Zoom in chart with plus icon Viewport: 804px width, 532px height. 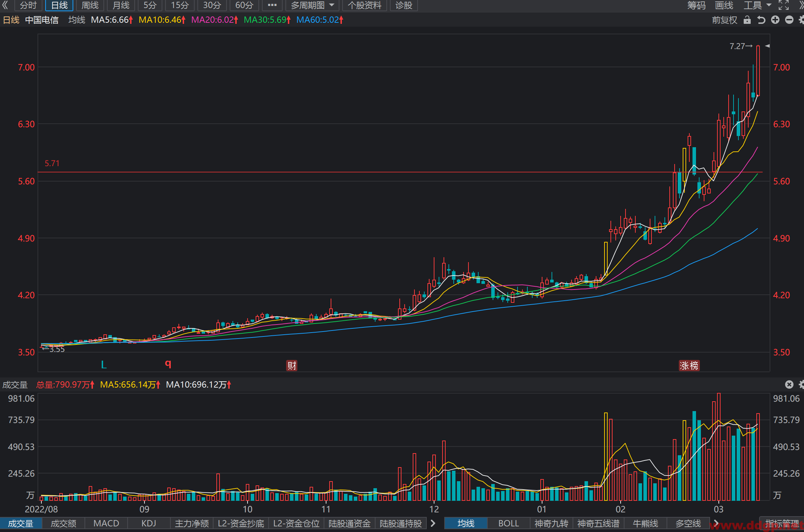775,20
